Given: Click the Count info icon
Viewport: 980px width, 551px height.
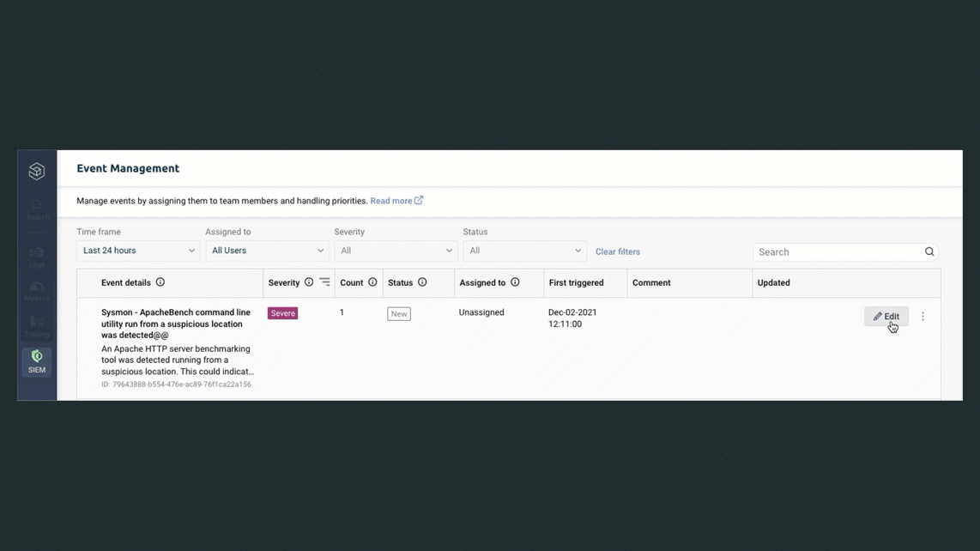Looking at the screenshot, I should (372, 282).
